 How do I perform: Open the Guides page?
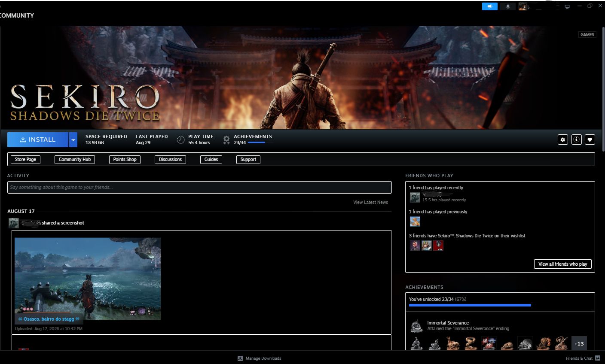click(x=211, y=159)
